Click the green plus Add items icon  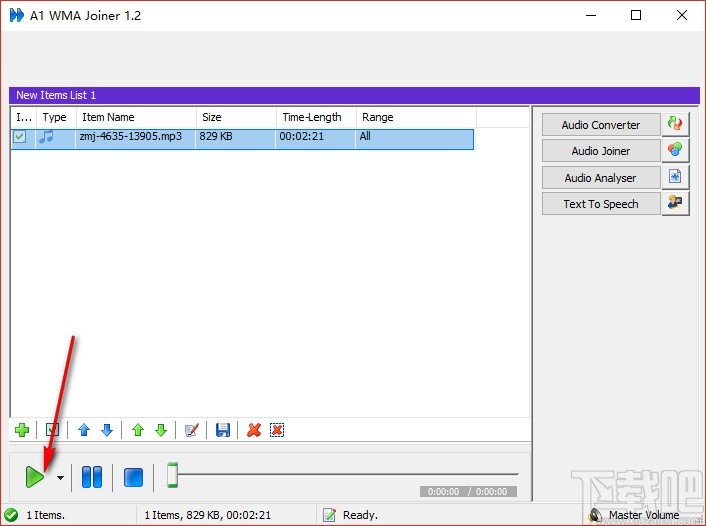(22, 430)
